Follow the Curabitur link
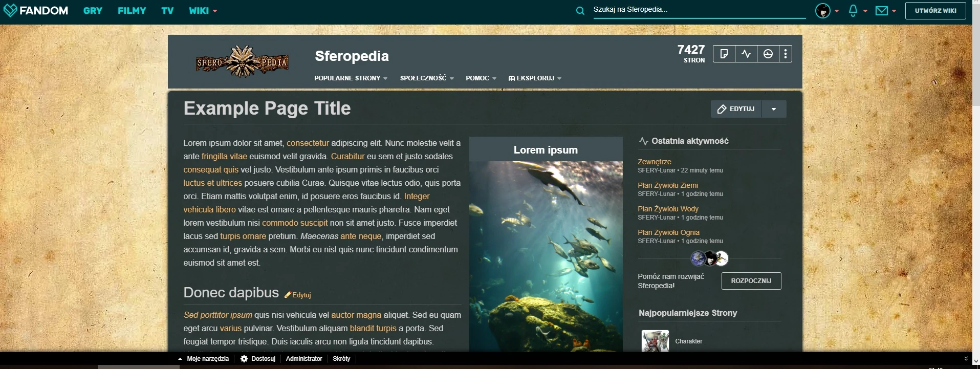Screen dimensions: 980x369 click(348, 157)
